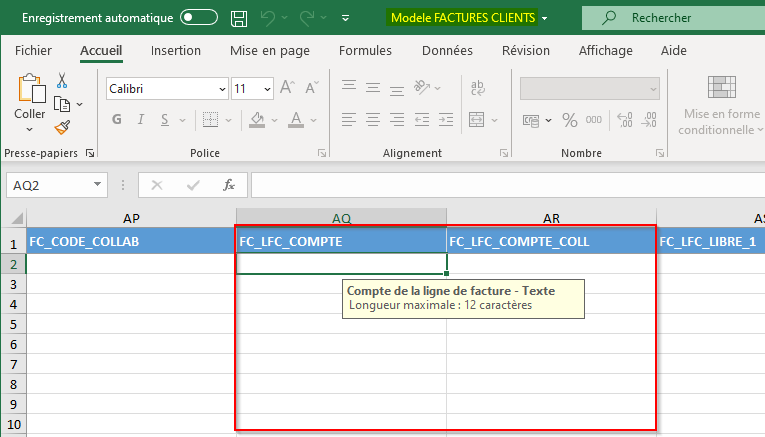Toggle the Enregistrement automatique switch
This screenshot has width=765, height=437.
click(x=199, y=18)
